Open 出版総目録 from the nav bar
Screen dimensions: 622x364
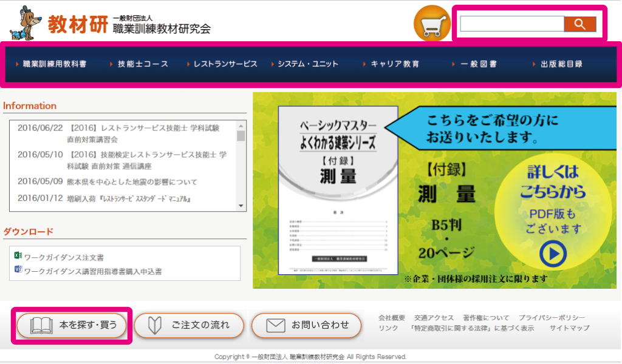point(561,64)
